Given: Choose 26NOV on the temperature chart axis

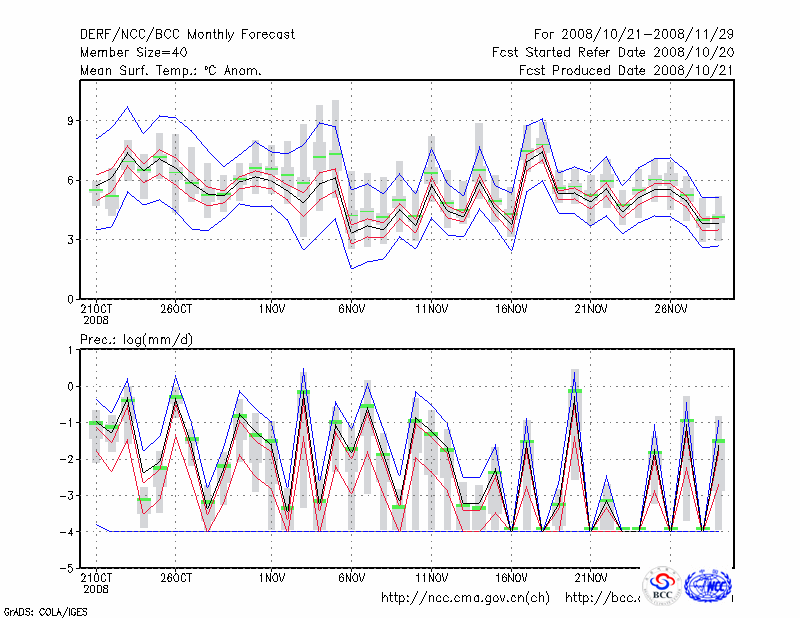Looking at the screenshot, I should coord(671,310).
